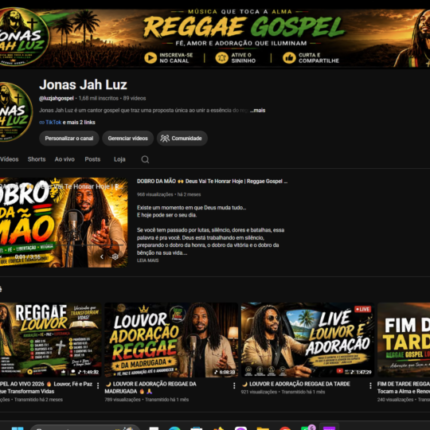Open LOUVOR E ADORAÇÃO REGGAE DA MADRUGADA title
The image size is (430, 430).
tap(151, 388)
